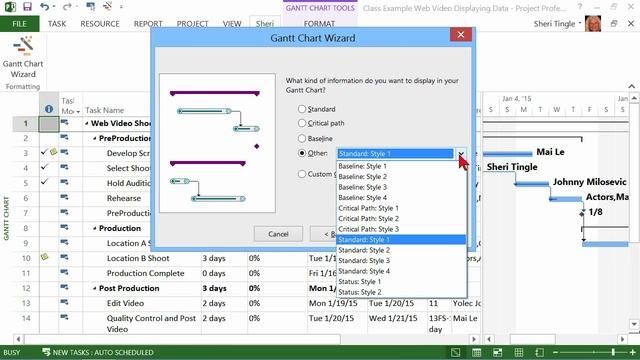Click the New Tasks auto scheduled icon
This screenshot has height=360, width=640.
pyautogui.click(x=46, y=352)
